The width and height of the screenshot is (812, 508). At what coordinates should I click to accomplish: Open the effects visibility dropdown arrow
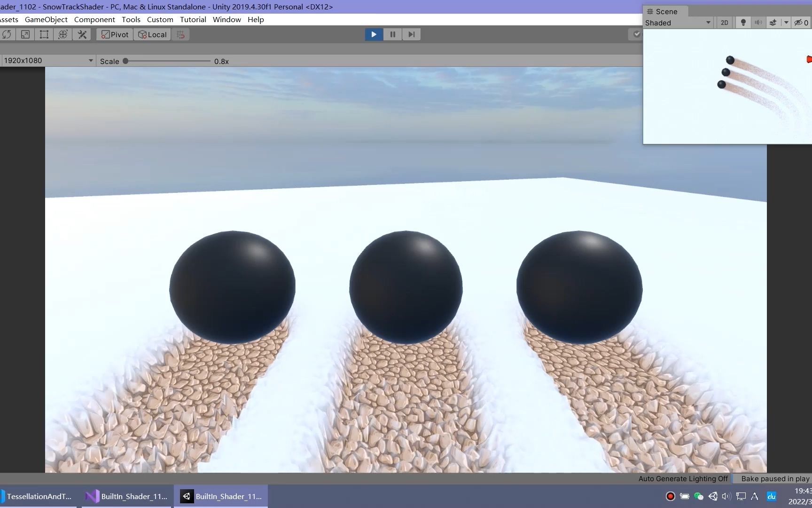[787, 23]
